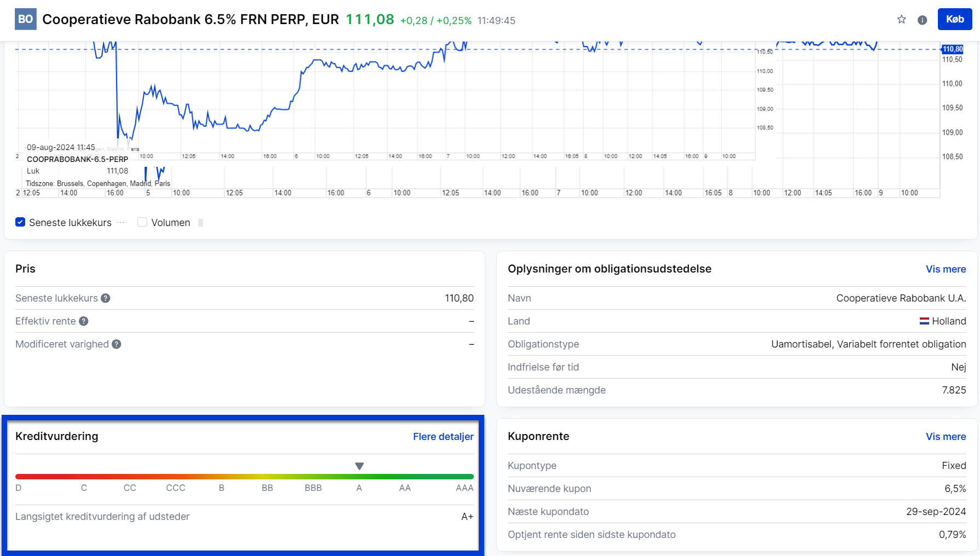Click the Indfrielse før tid value Nej
This screenshot has height=556, width=980.
(x=958, y=367)
